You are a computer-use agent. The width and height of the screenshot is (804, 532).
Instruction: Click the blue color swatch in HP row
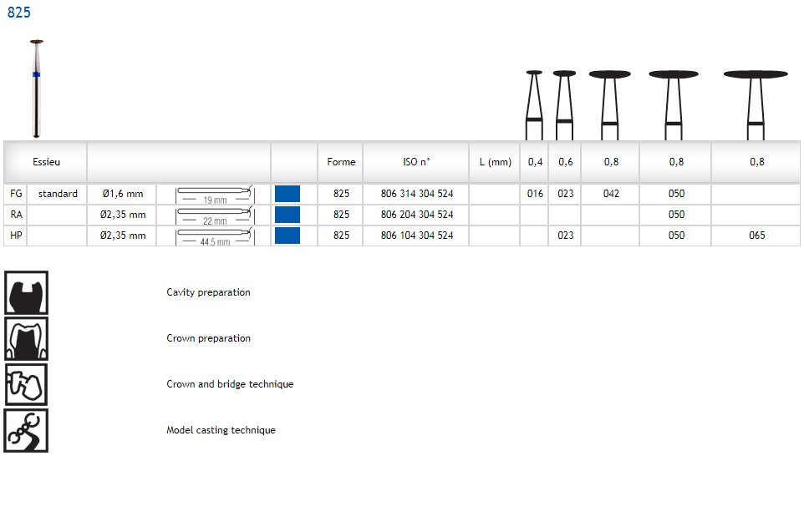(x=287, y=236)
